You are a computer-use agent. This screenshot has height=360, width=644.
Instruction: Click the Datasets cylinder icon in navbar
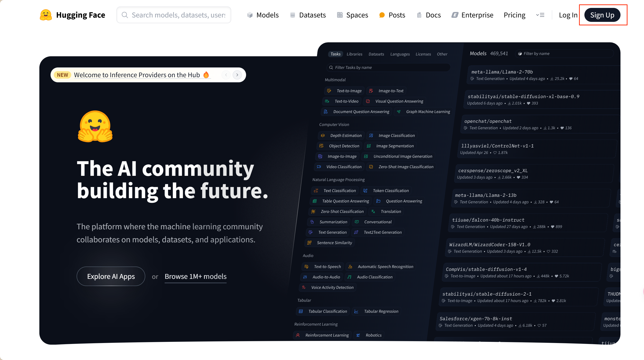[292, 15]
